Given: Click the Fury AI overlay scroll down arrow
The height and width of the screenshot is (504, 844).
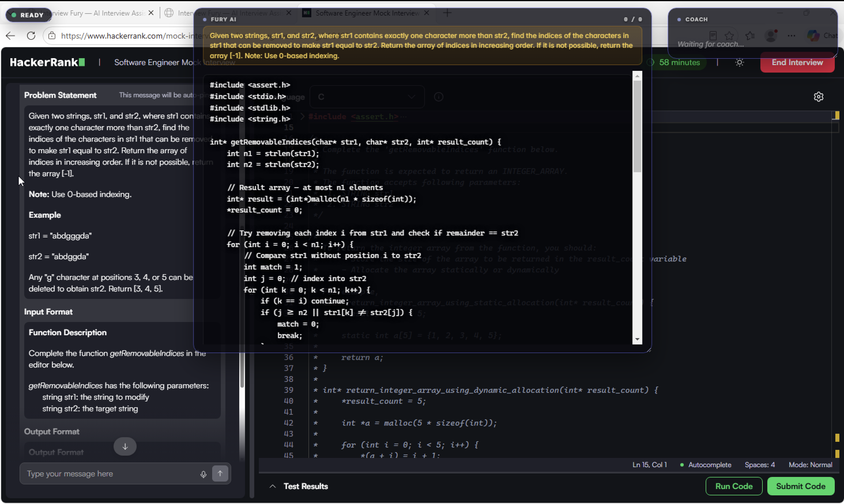Looking at the screenshot, I should 637,339.
